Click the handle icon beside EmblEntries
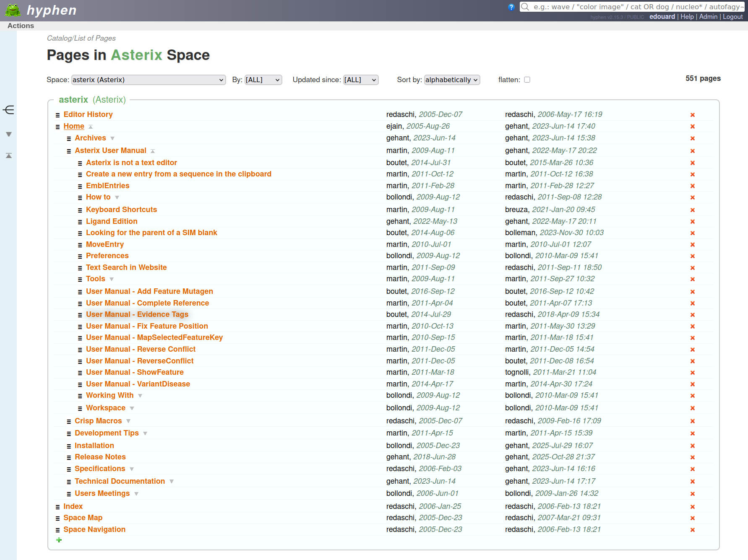Image resolution: width=748 pixels, height=560 pixels. coord(80,186)
